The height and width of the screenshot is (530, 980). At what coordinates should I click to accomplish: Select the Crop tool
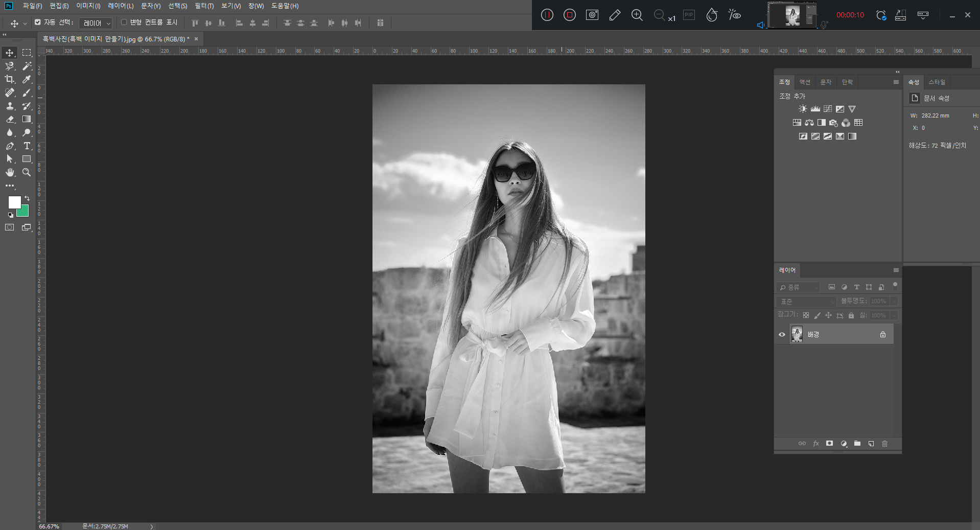click(x=10, y=79)
